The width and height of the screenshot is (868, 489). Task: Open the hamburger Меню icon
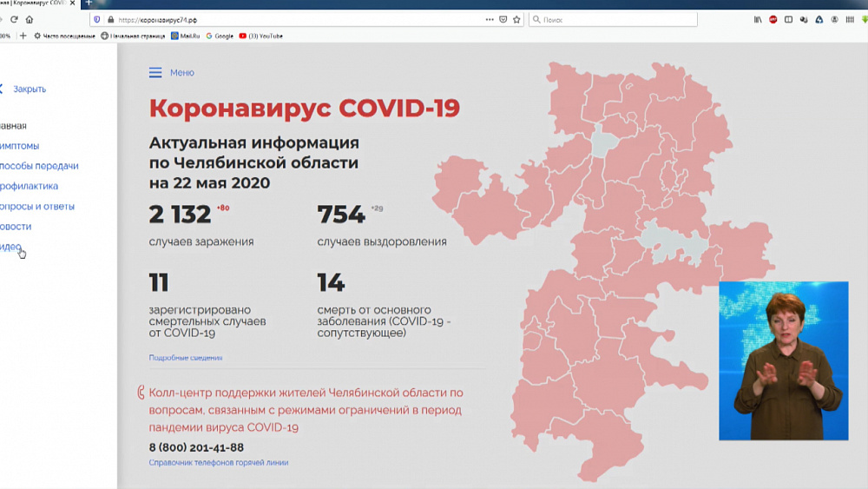click(155, 73)
